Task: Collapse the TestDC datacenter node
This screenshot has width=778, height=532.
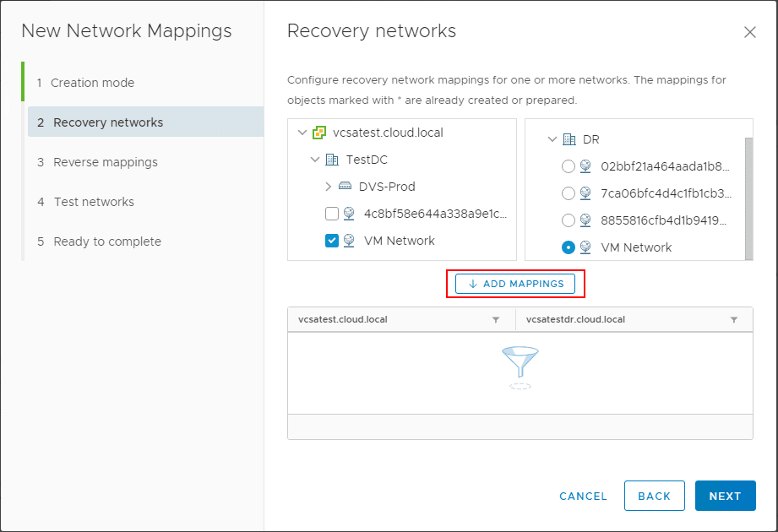Action: pyautogui.click(x=315, y=160)
